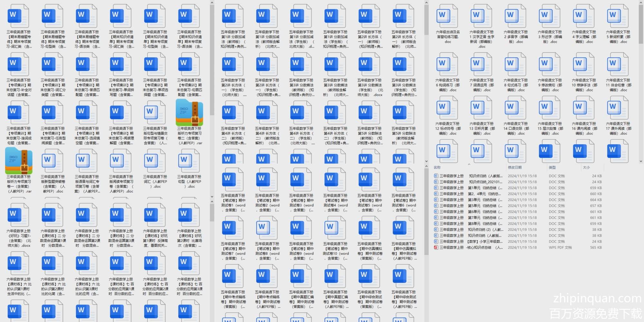Open 三年级英语下册 句型 (人教PEP).doc file
The width and height of the screenshot is (644, 322).
click(x=189, y=160)
